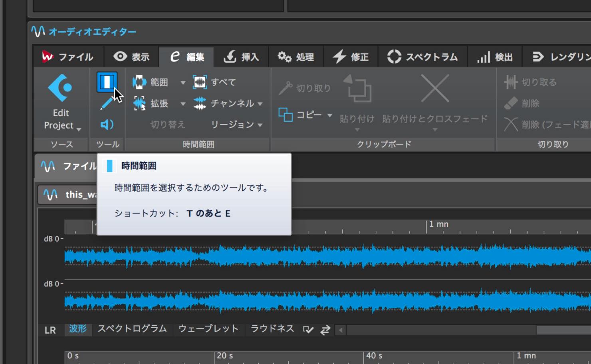The width and height of the screenshot is (591, 364).
Task: Click the 拡張 extend icon
Action: pos(139,103)
